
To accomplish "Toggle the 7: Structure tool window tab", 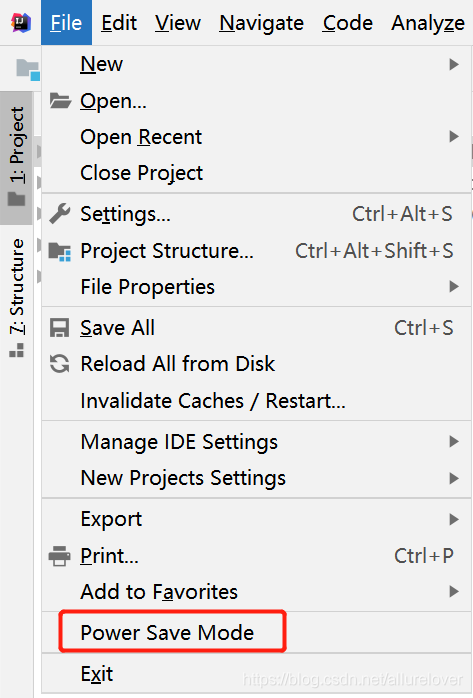I will tap(17, 298).
